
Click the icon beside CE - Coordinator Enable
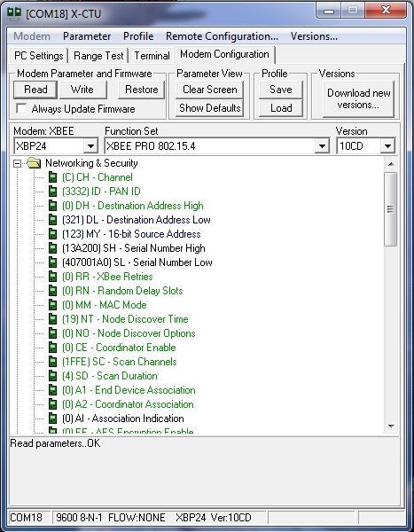point(52,348)
